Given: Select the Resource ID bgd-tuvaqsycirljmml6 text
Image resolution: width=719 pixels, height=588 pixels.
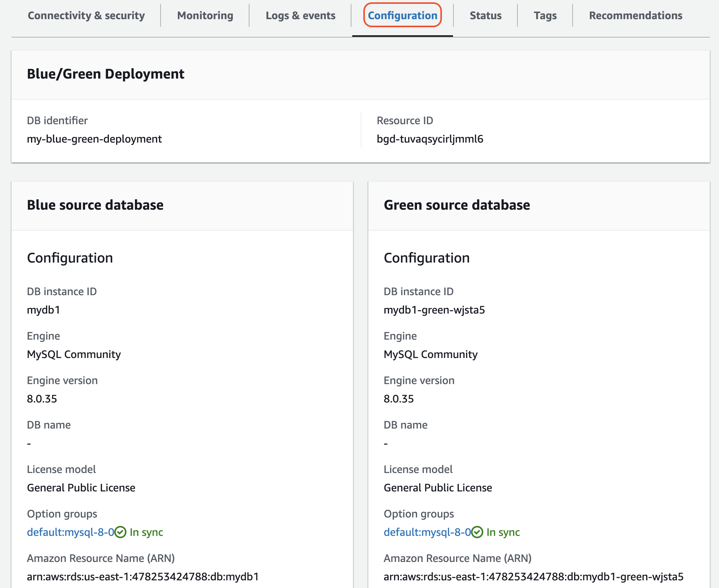Looking at the screenshot, I should click(430, 139).
